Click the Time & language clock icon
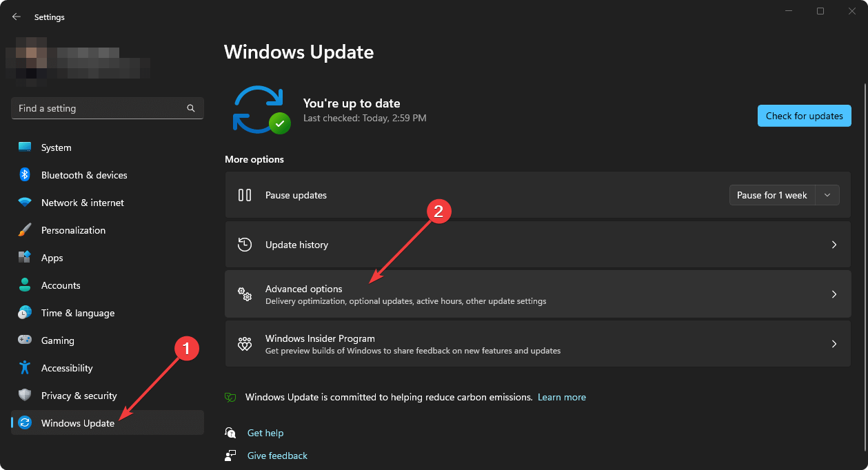 click(25, 313)
